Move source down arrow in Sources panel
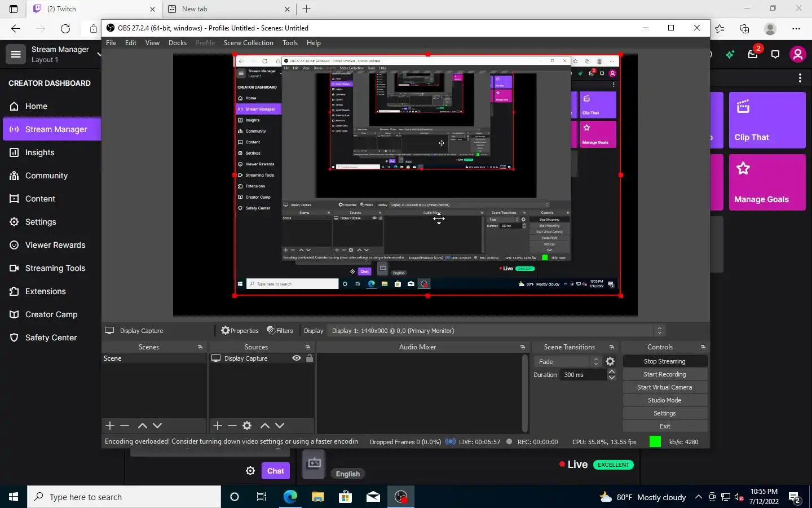This screenshot has width=812, height=508. pos(280,426)
